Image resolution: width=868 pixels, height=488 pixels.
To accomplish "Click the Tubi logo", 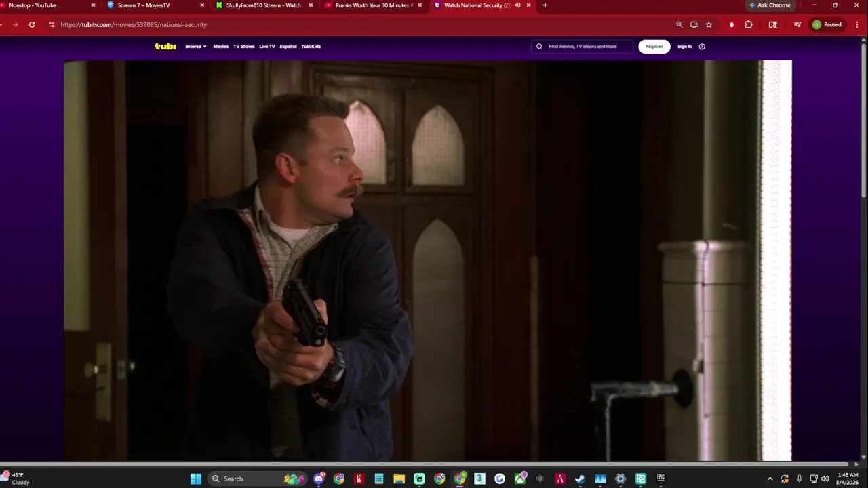I will (x=165, y=47).
